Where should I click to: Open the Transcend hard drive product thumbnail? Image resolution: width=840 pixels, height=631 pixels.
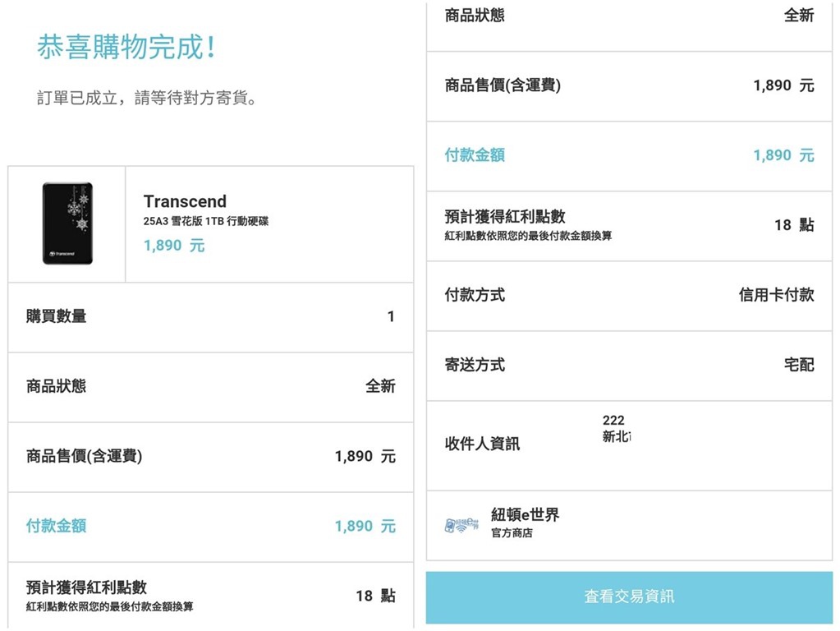click(67, 223)
